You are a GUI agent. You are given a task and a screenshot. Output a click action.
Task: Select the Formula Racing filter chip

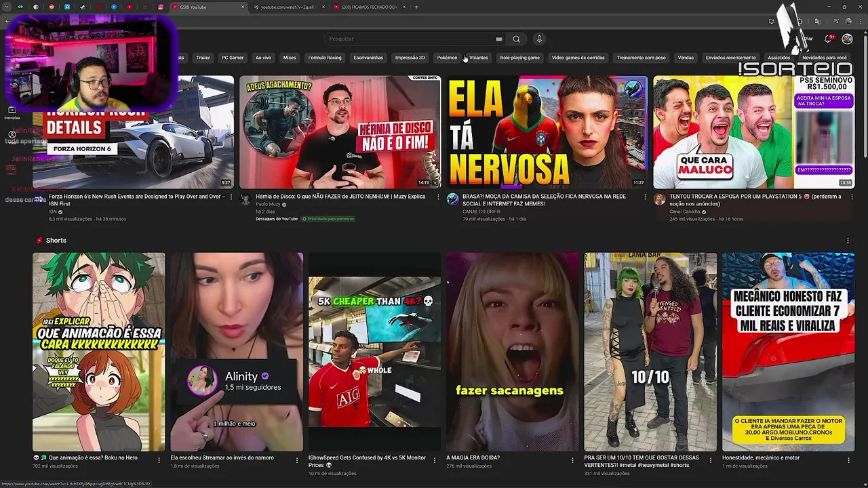point(325,58)
